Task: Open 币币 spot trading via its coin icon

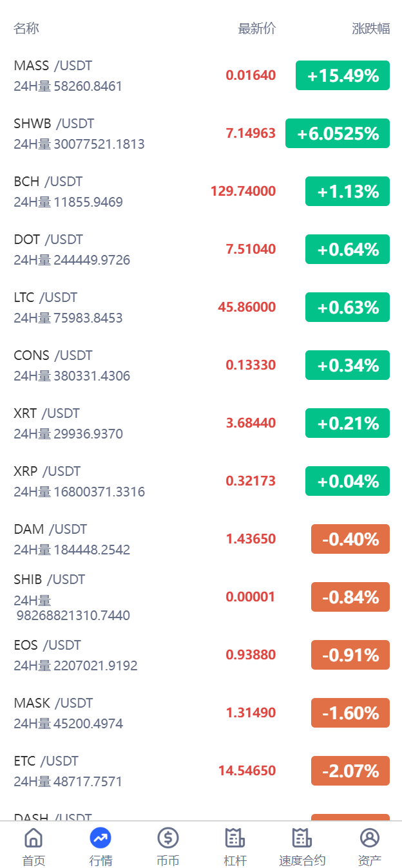Action: pos(167,844)
